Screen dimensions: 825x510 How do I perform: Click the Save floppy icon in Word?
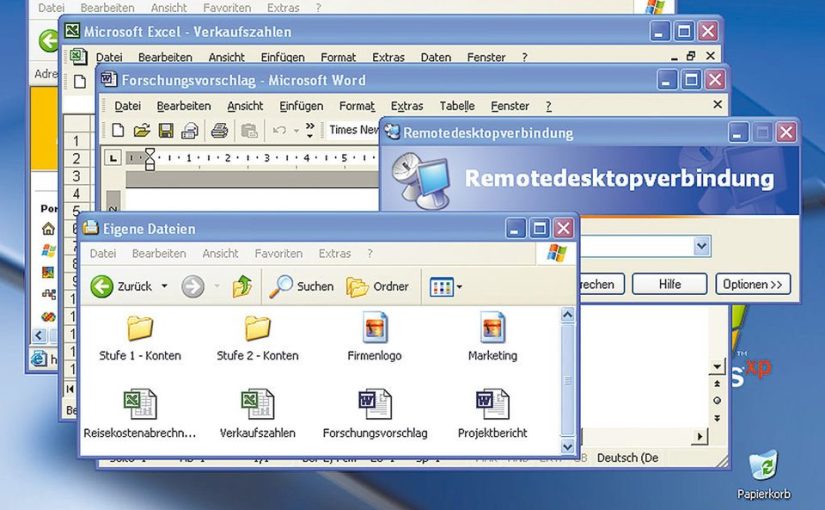pos(166,130)
